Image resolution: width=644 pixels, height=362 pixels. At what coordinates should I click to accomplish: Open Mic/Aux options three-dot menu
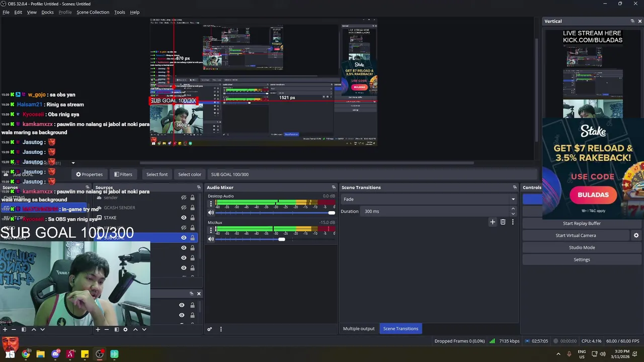tap(211, 230)
